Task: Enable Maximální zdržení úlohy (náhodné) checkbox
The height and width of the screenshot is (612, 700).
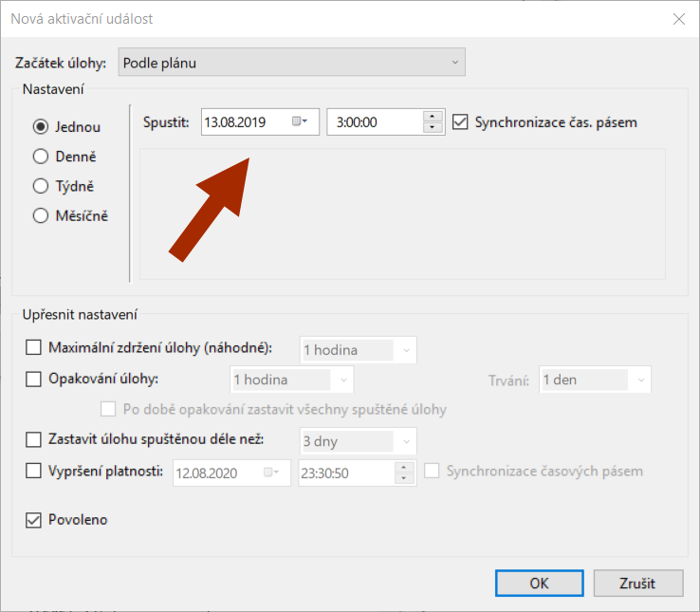Action: 33,347
